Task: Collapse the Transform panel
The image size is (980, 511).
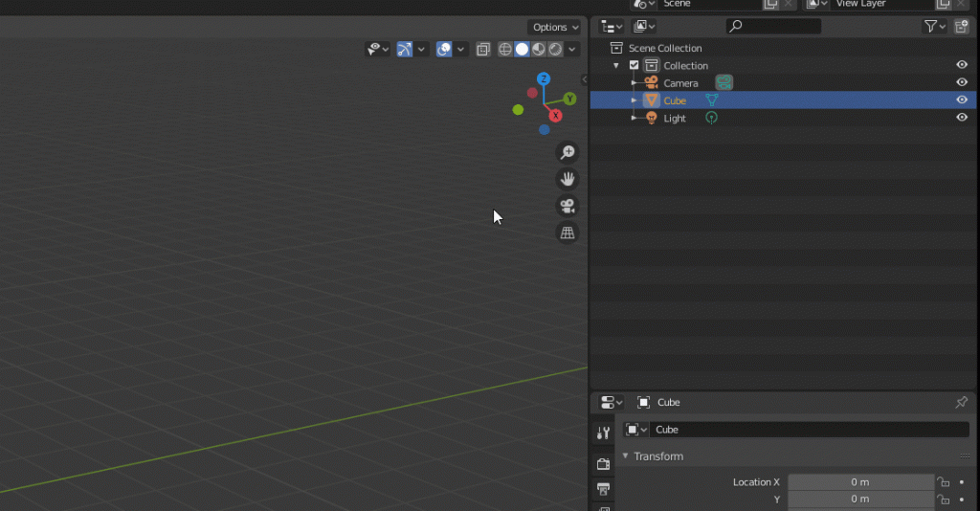Action: pos(627,456)
